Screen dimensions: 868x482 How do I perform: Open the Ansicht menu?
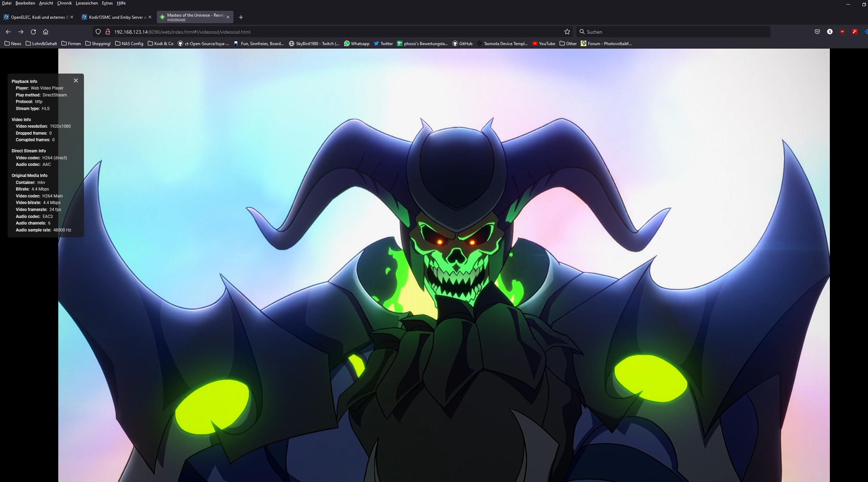pos(46,3)
